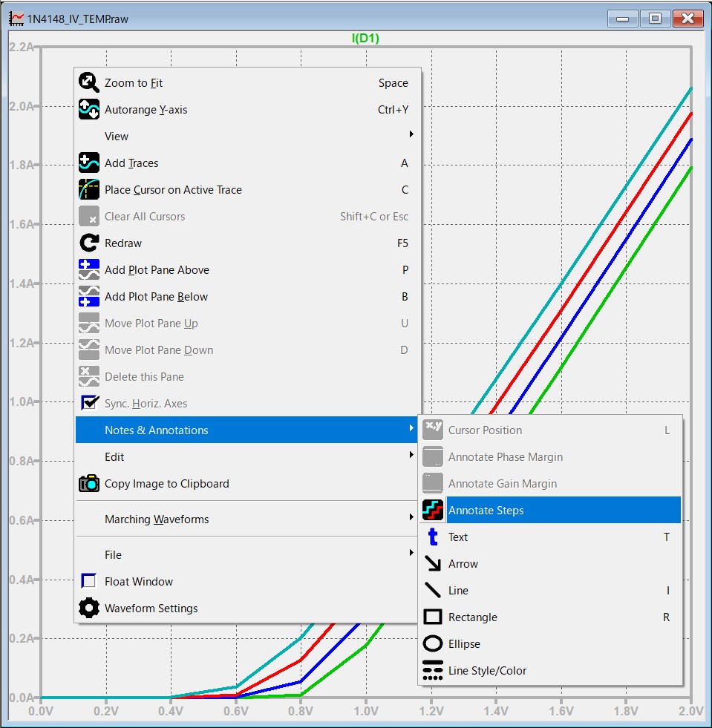Screen dimensions: 712x728
Task: Expand the View submenu arrow
Action: tap(411, 135)
